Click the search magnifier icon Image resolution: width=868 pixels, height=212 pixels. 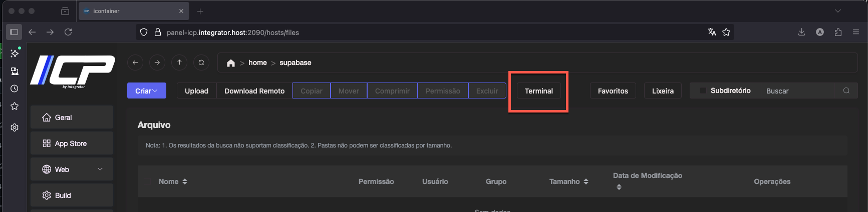pos(846,90)
